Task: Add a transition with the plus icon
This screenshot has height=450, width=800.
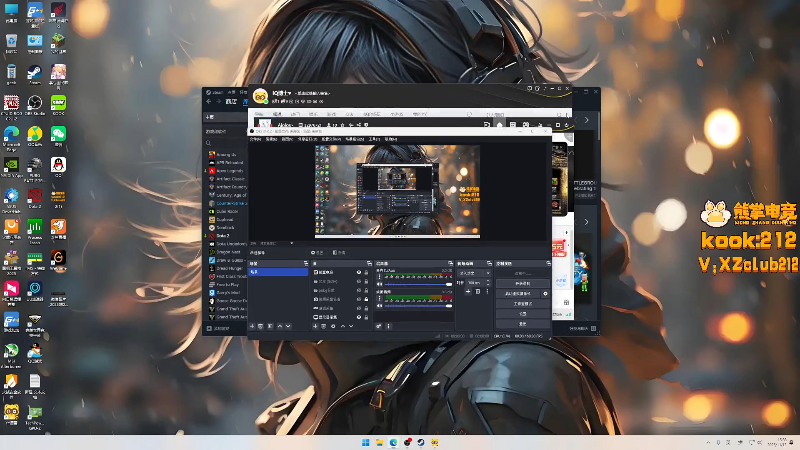Action: click(x=468, y=291)
